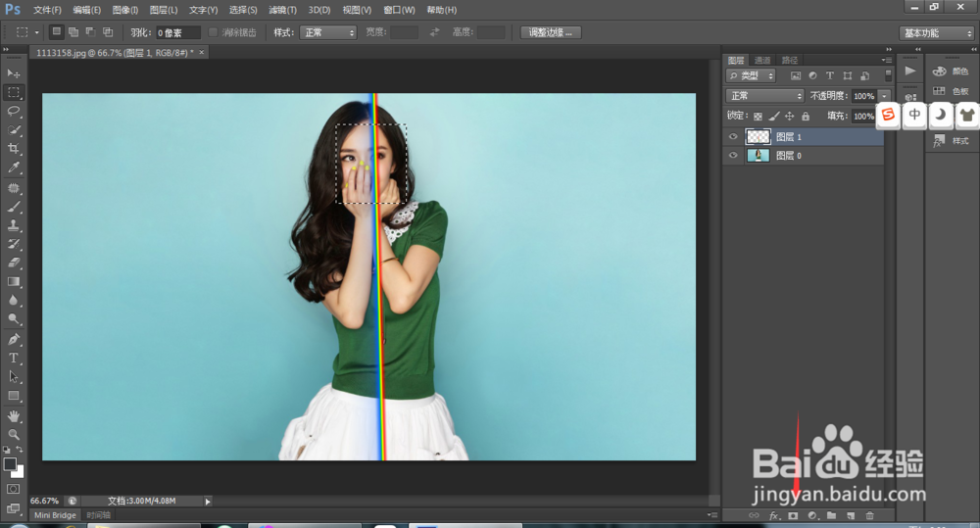
Task: Select the Pen tool
Action: 13,340
